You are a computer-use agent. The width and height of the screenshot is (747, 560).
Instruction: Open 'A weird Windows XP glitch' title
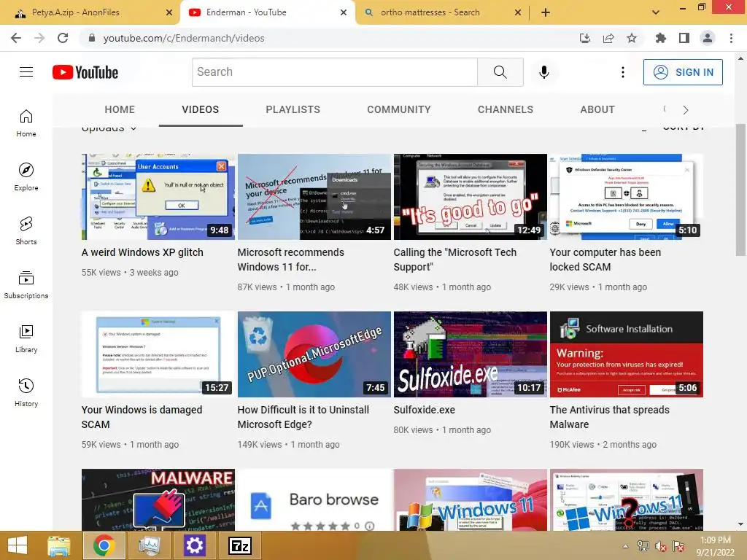point(142,252)
